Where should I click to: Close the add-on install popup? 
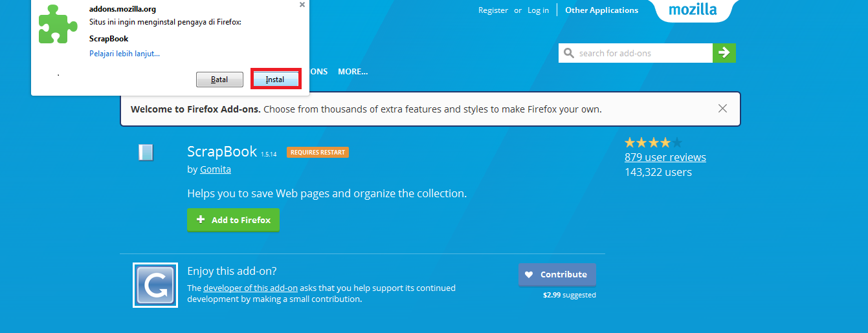pyautogui.click(x=302, y=5)
